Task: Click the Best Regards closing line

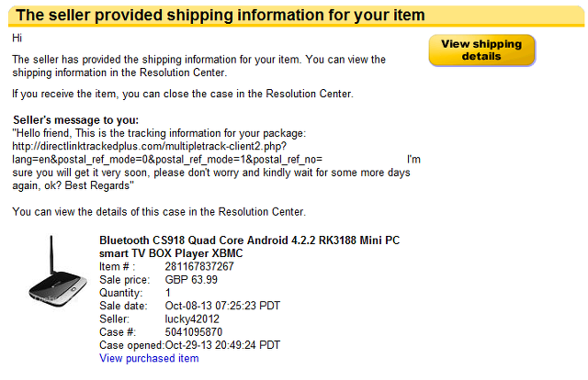Action: point(99,185)
